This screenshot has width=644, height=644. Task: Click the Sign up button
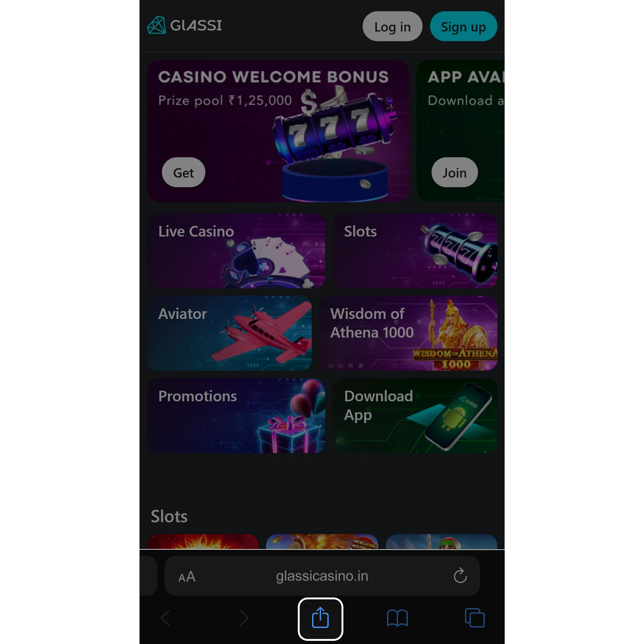pyautogui.click(x=464, y=26)
